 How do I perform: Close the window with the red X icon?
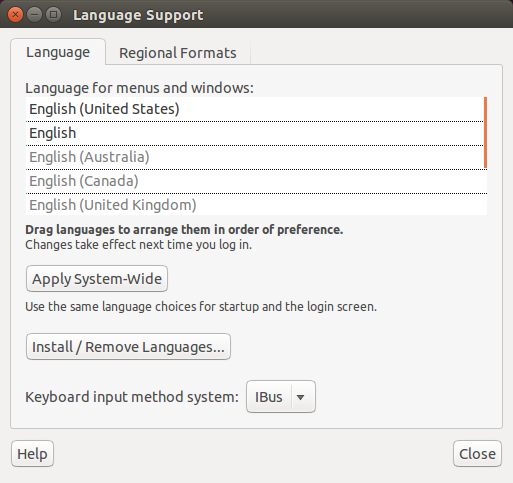point(15,15)
